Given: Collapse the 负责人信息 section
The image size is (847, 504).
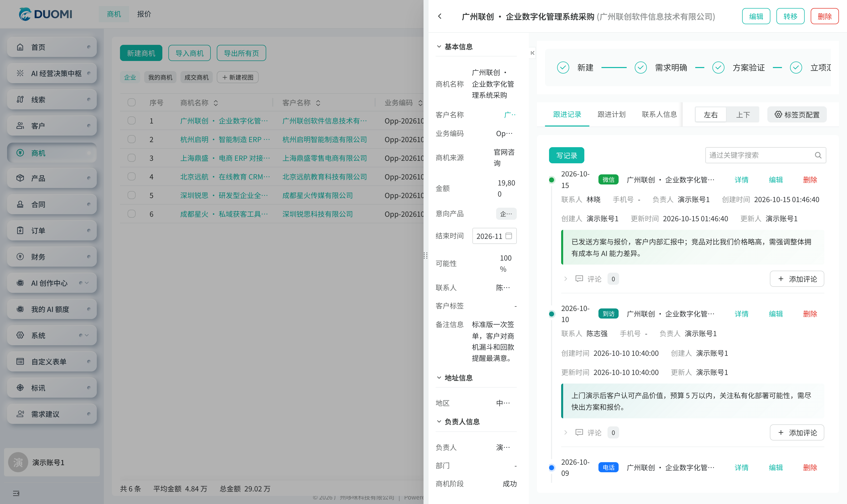Looking at the screenshot, I should click(439, 422).
